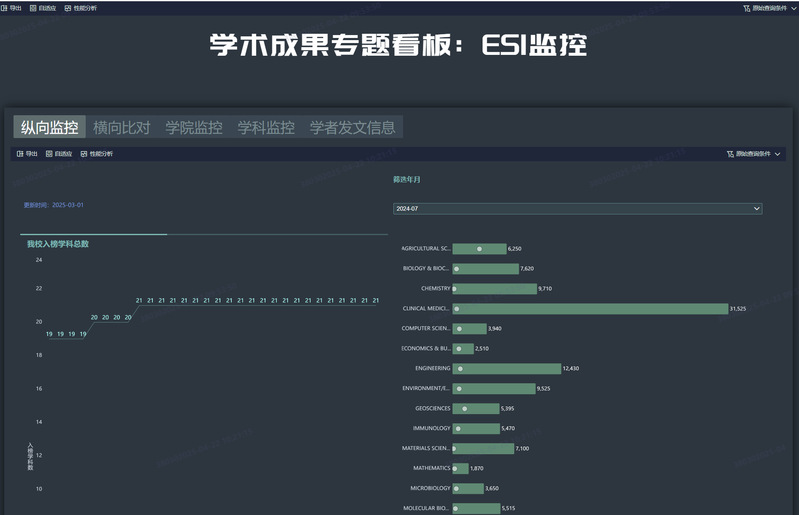Screen dimensions: 799x515
Task: Click the filter funnel icon in panel toolbar
Action: pos(730,154)
